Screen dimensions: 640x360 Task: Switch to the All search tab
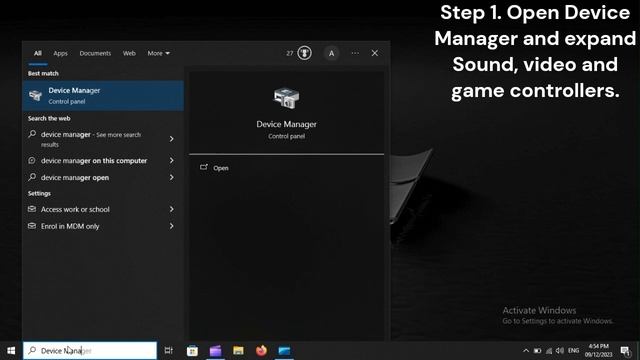tap(38, 53)
